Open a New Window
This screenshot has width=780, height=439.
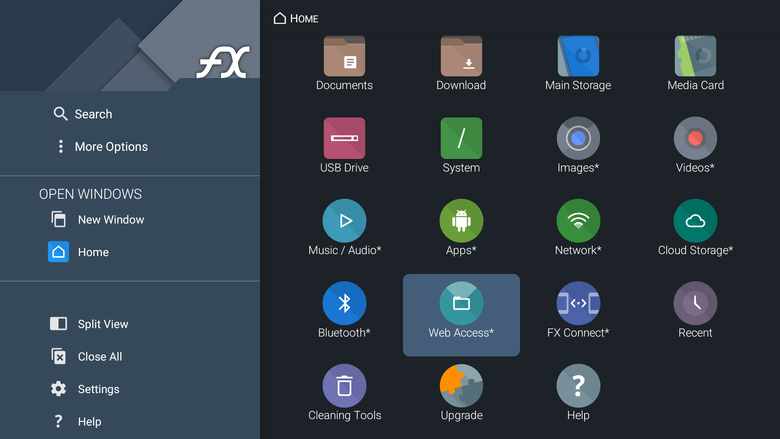[98, 219]
